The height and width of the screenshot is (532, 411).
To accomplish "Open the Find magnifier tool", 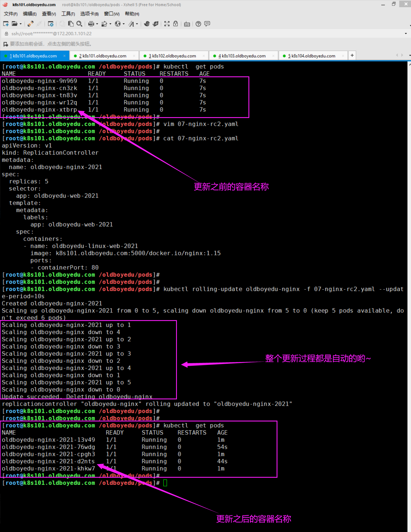I will pyautogui.click(x=80, y=24).
